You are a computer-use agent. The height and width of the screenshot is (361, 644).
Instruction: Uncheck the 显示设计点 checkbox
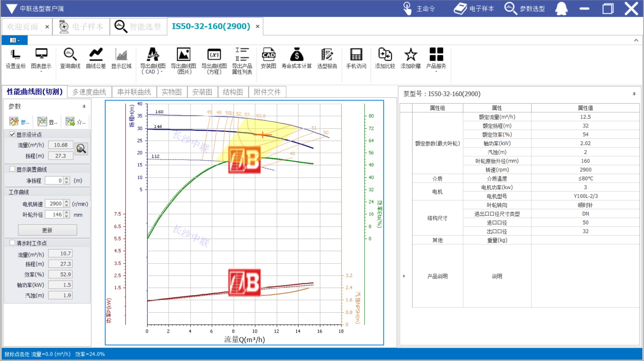point(12,134)
